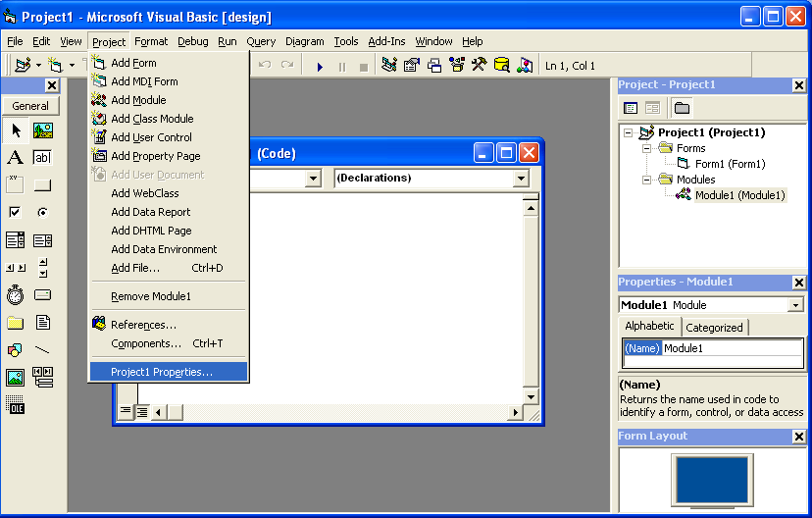Open Form Layout Window from toolbar
Viewport: 812px width, 518px height.
pos(434,66)
